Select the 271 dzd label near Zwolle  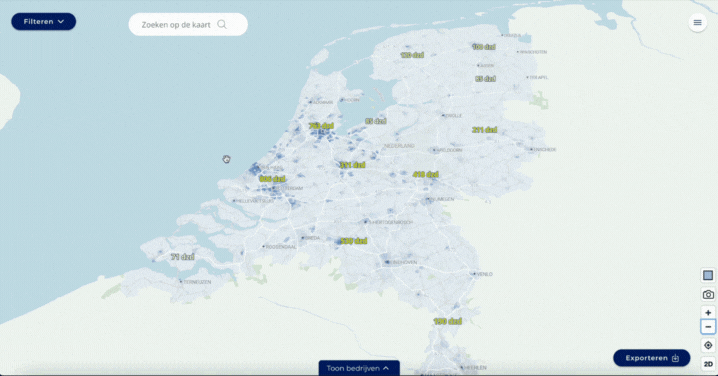pyautogui.click(x=484, y=130)
